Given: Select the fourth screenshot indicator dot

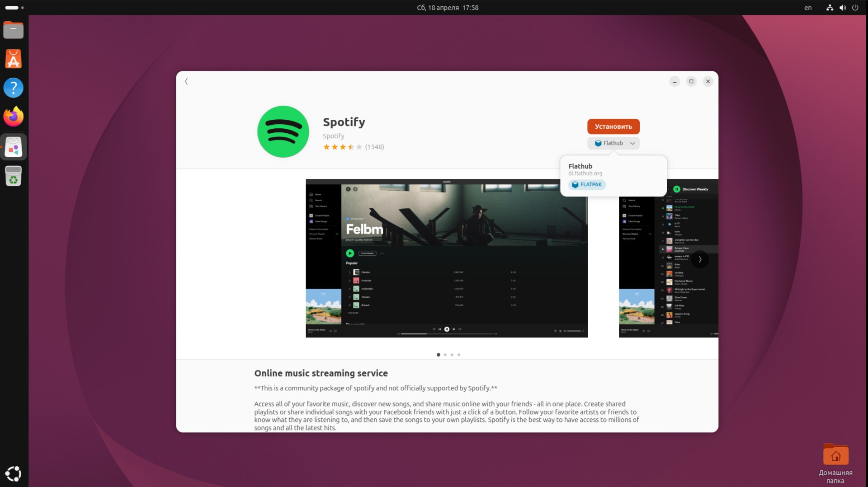Looking at the screenshot, I should point(459,355).
